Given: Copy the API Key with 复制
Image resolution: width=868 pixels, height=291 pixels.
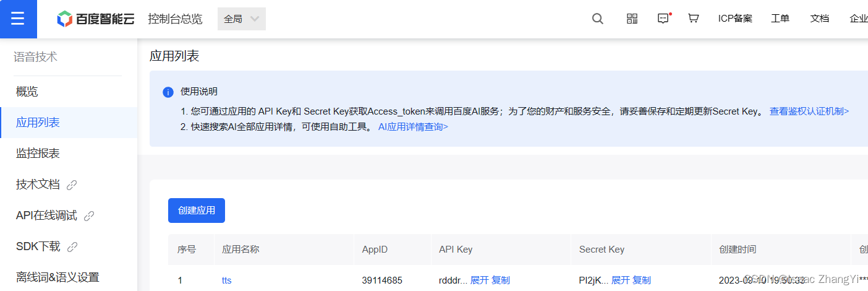Looking at the screenshot, I should (501, 280).
